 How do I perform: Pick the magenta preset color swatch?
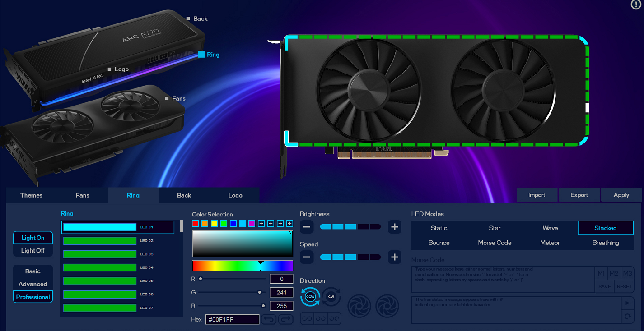coord(252,223)
